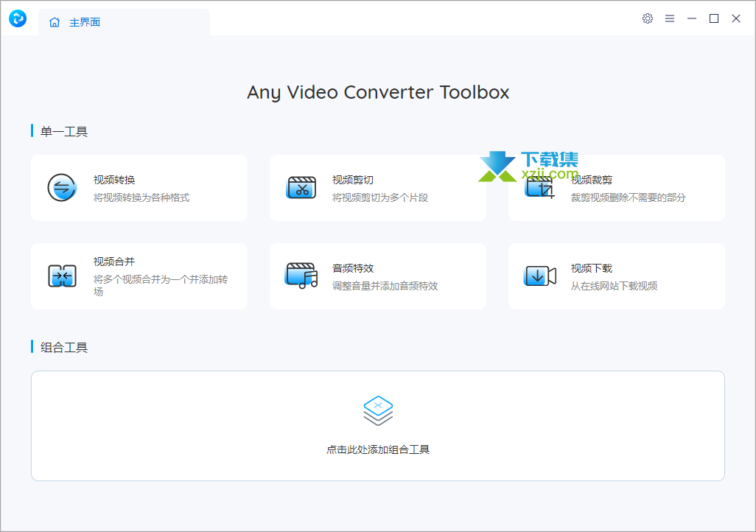Click 将视频转换为各种格式 description
Viewport: 756px width, 532px height.
[141, 197]
